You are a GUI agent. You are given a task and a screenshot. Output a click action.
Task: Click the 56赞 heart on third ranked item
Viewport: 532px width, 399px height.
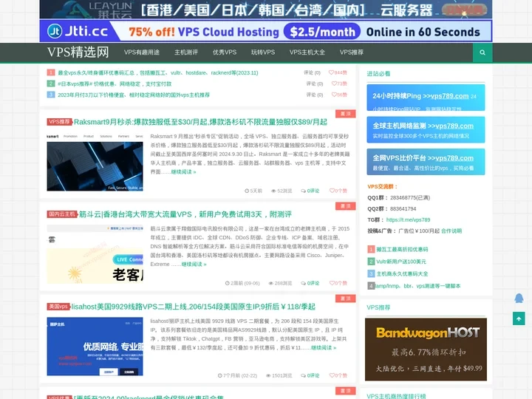[x=339, y=95]
